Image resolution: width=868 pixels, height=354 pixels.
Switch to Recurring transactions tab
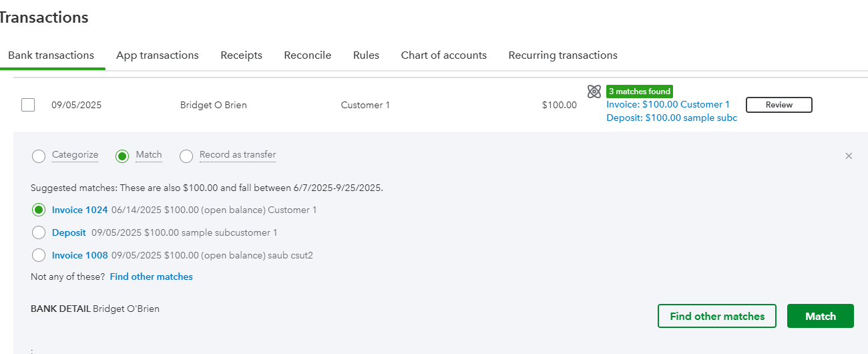tap(562, 55)
